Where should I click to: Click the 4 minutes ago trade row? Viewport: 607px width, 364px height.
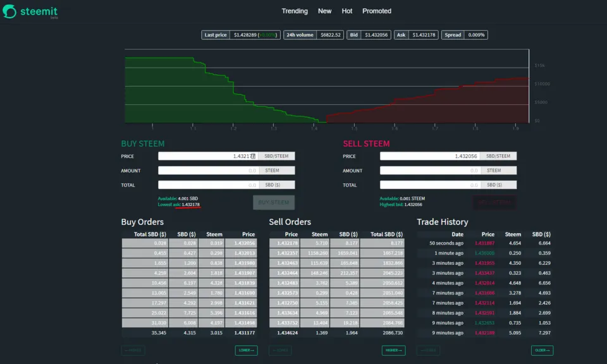pos(485,283)
